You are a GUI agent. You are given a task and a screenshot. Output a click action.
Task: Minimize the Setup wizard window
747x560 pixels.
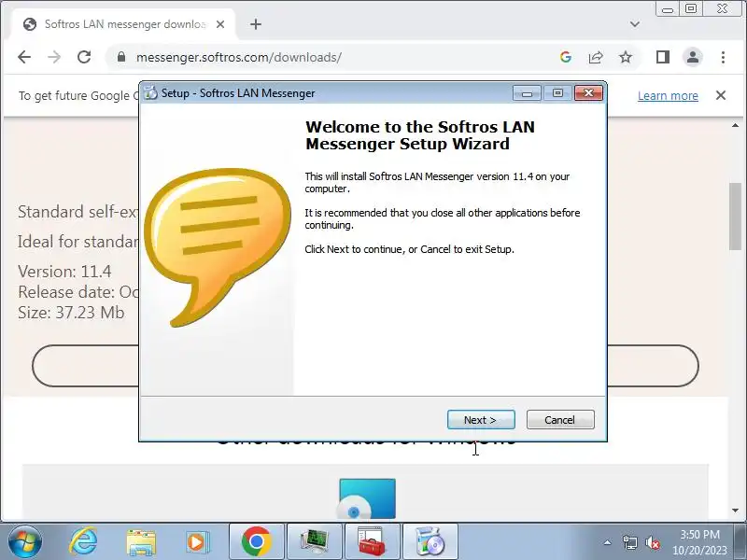pyautogui.click(x=527, y=93)
